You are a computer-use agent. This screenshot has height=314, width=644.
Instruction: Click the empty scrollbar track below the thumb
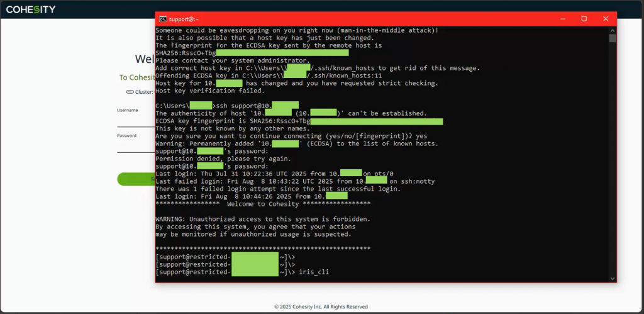[613, 157]
